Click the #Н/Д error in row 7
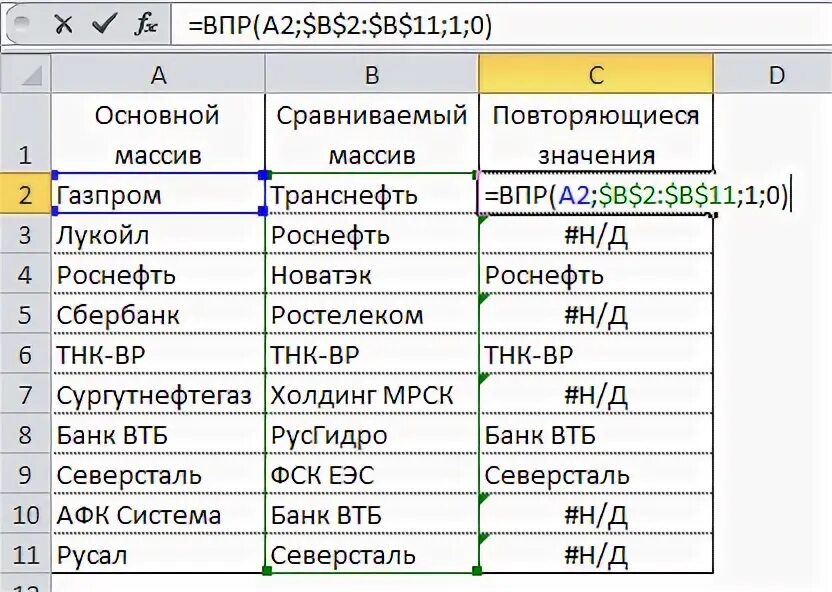Image resolution: width=832 pixels, height=592 pixels. (x=595, y=394)
